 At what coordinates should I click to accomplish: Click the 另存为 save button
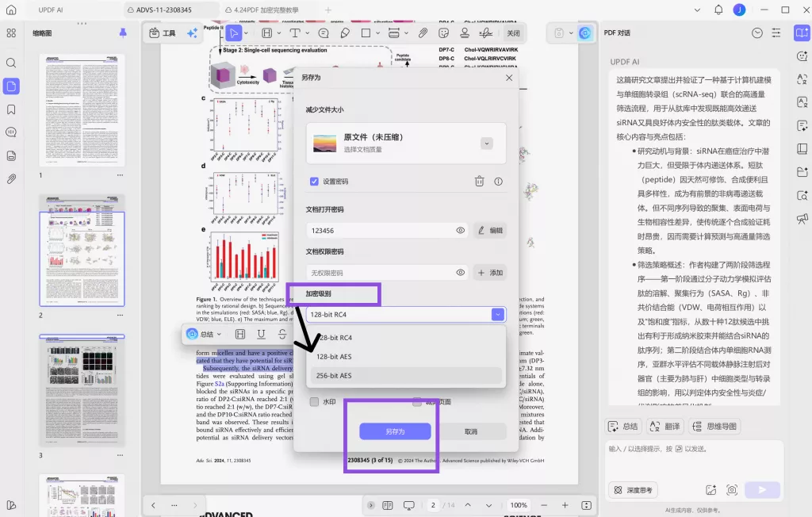point(395,431)
